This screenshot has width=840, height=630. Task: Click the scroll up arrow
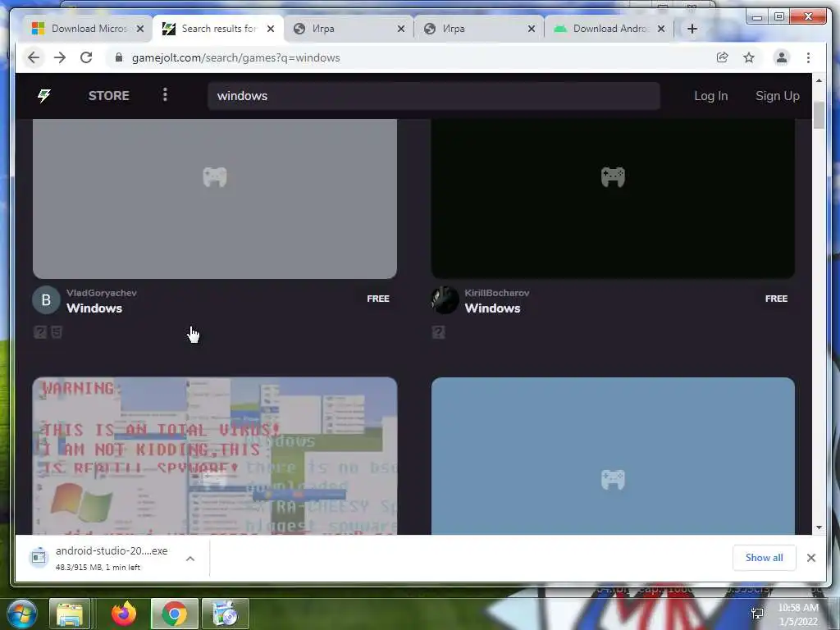point(819,80)
